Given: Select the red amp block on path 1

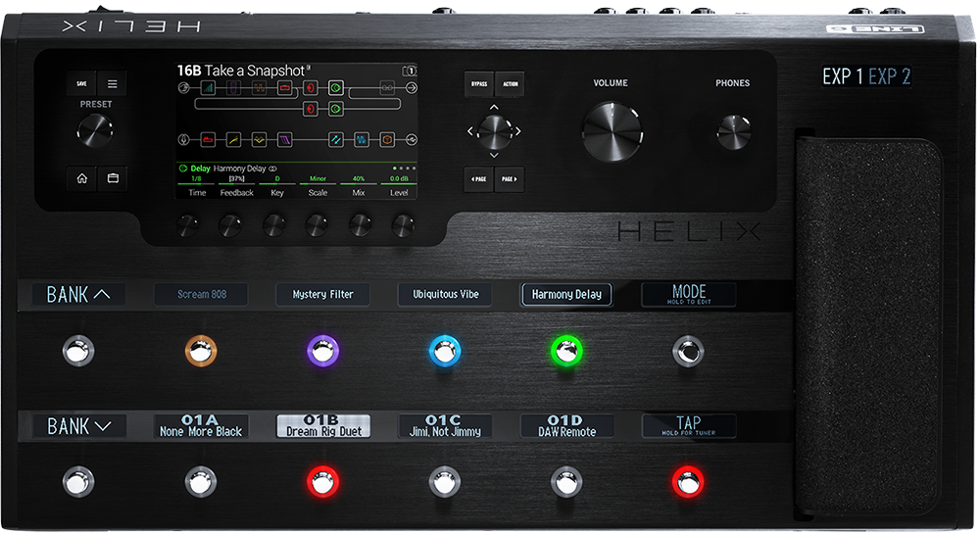Looking at the screenshot, I should pyautogui.click(x=284, y=88).
